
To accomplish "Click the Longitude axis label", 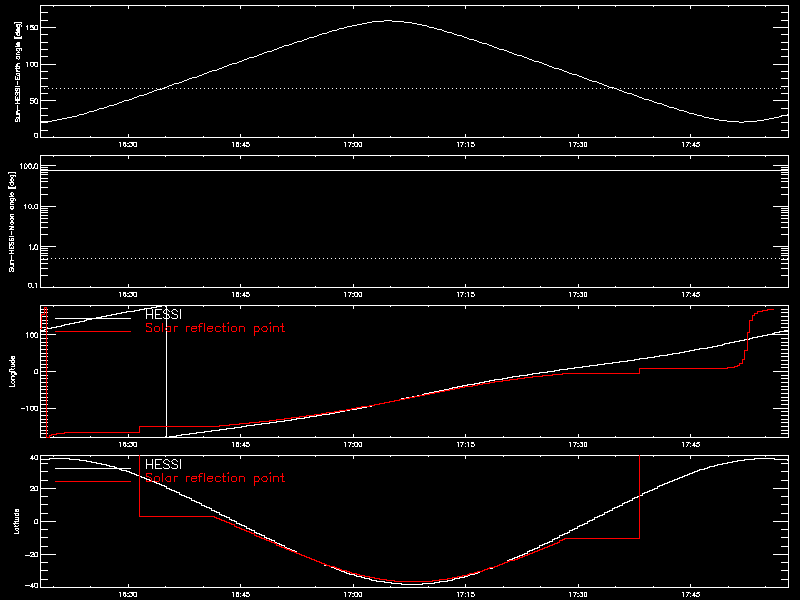I will [13, 371].
